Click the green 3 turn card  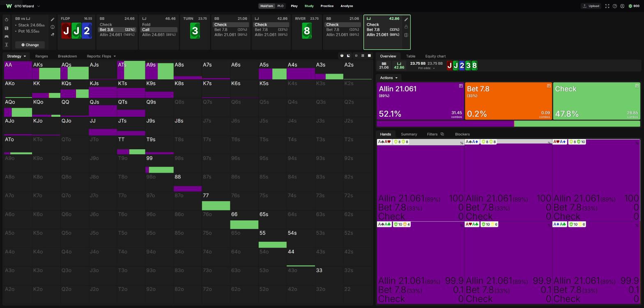click(195, 31)
